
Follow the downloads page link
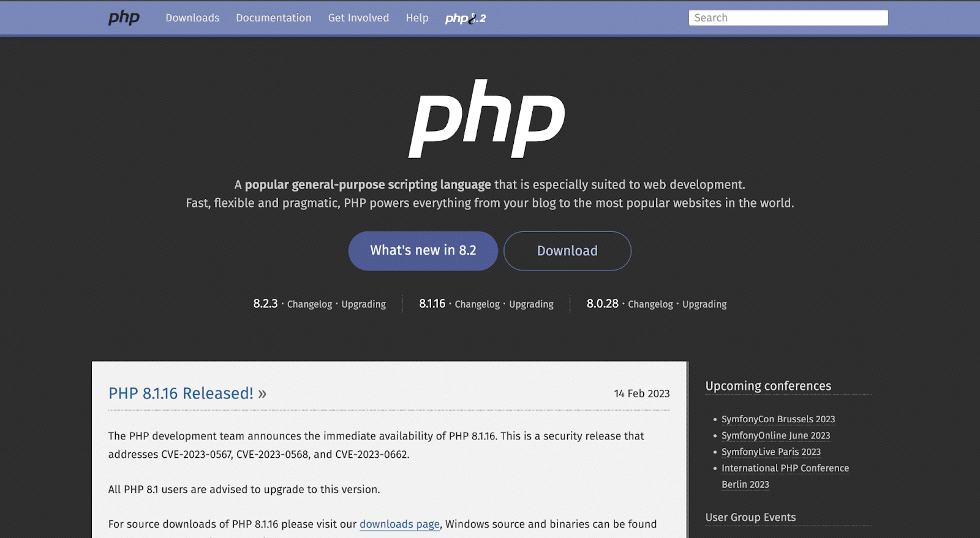[399, 524]
